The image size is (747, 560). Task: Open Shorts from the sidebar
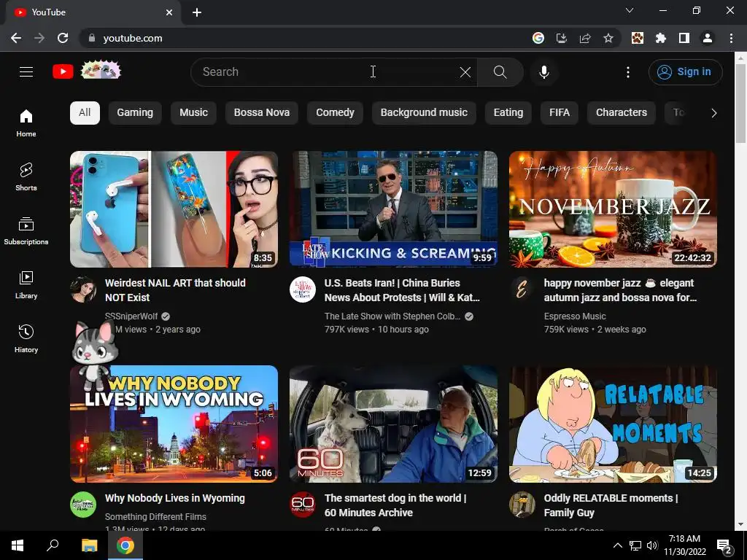[26, 176]
